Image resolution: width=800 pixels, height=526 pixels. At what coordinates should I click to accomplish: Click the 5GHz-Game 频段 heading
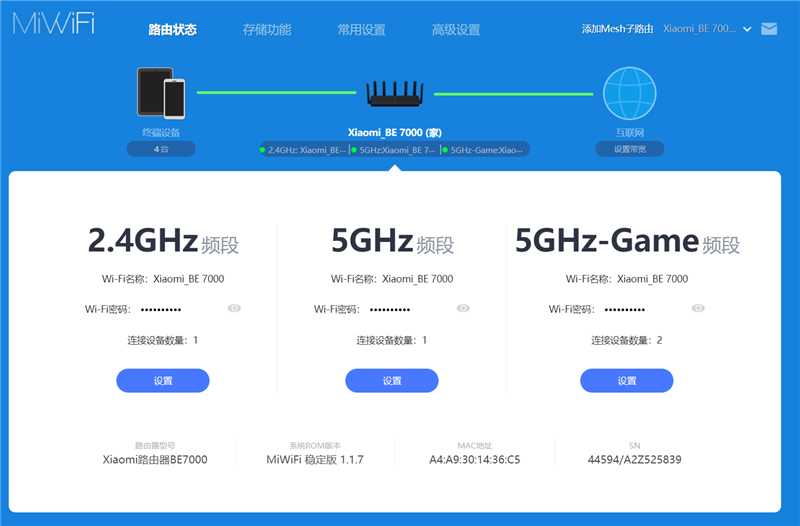(x=627, y=241)
